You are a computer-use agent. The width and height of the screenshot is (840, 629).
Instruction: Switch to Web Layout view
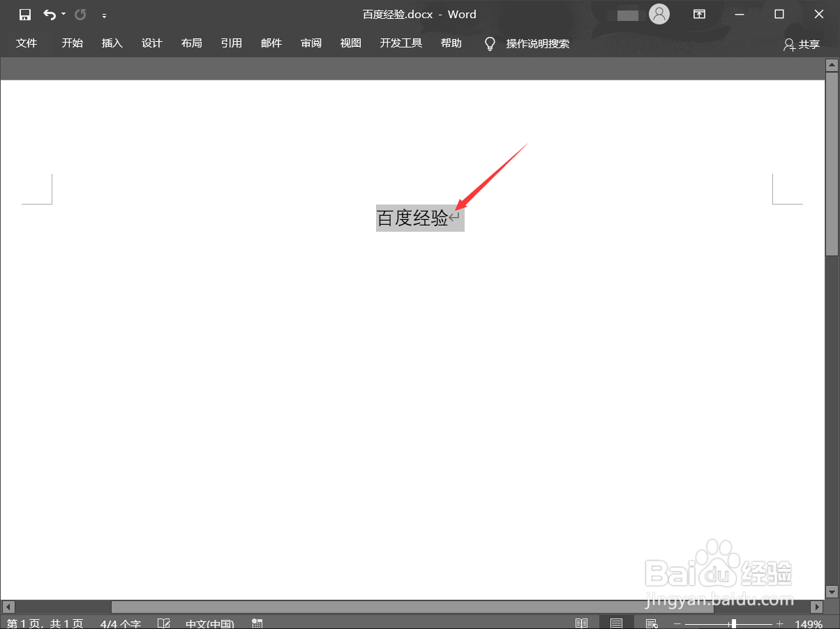(652, 623)
